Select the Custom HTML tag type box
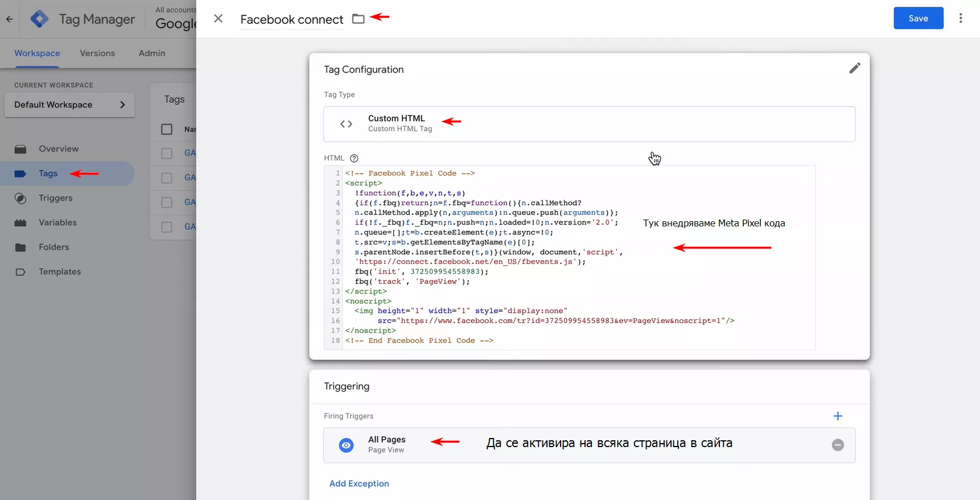The image size is (980, 500). tap(589, 124)
